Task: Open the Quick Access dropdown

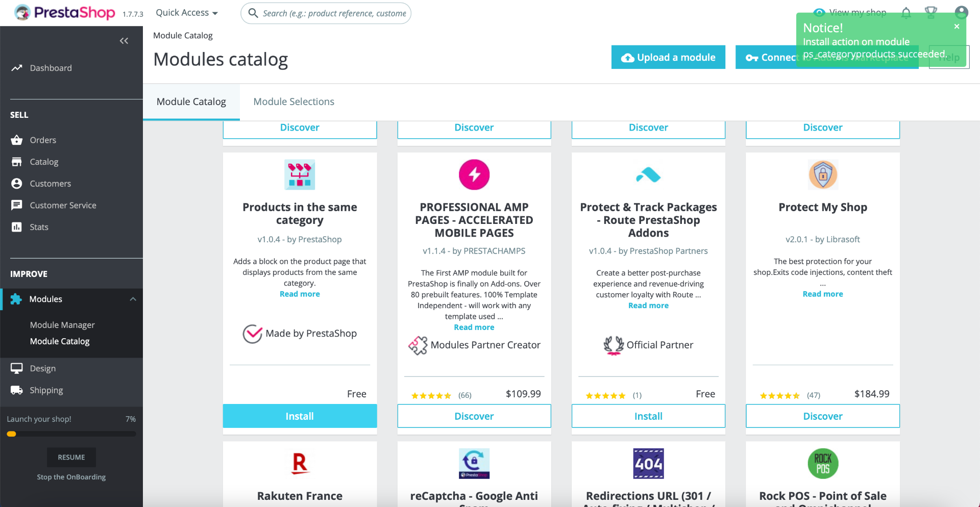Action: click(x=187, y=13)
